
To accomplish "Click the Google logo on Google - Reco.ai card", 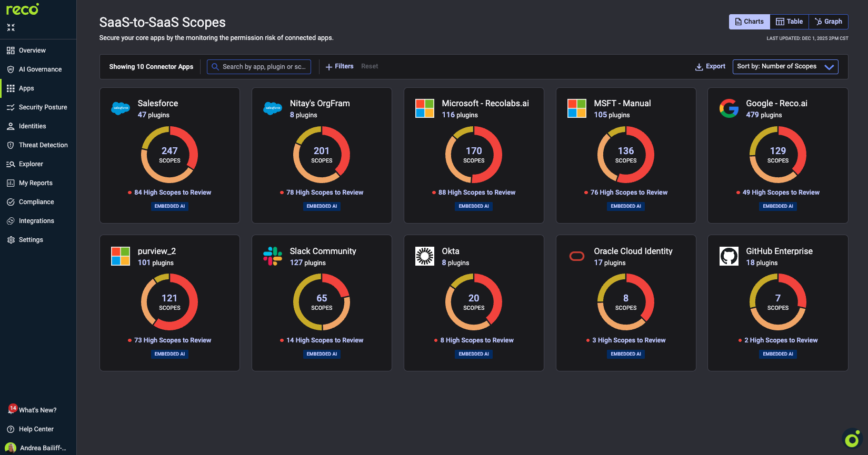I will (x=729, y=108).
